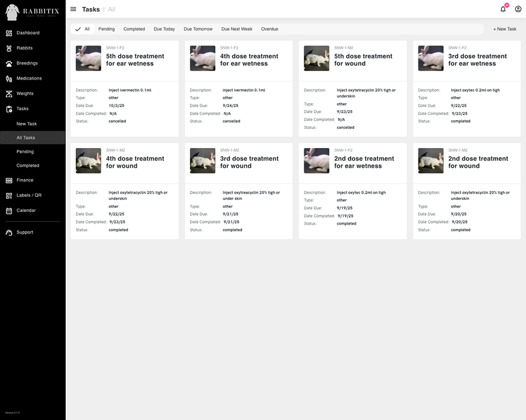Click the + New Task button
This screenshot has height=420, width=526.
pyautogui.click(x=504, y=28)
